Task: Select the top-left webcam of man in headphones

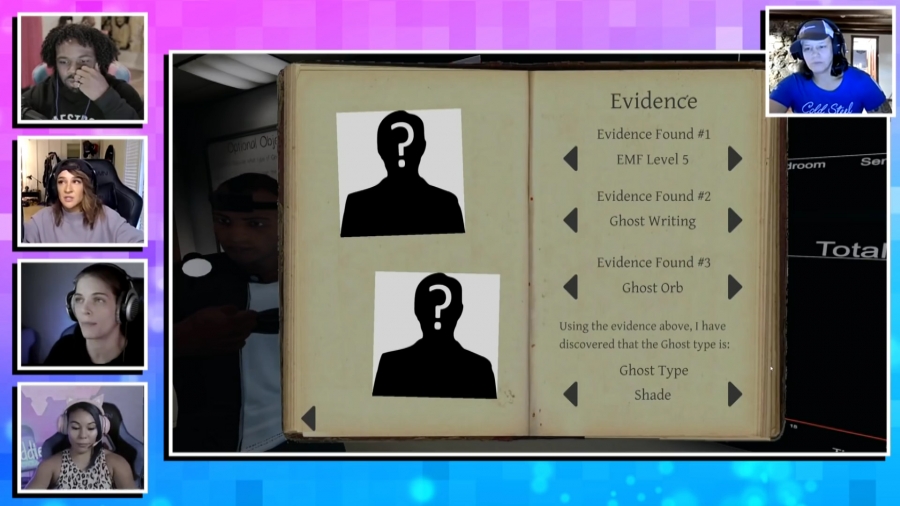Action: click(x=82, y=68)
